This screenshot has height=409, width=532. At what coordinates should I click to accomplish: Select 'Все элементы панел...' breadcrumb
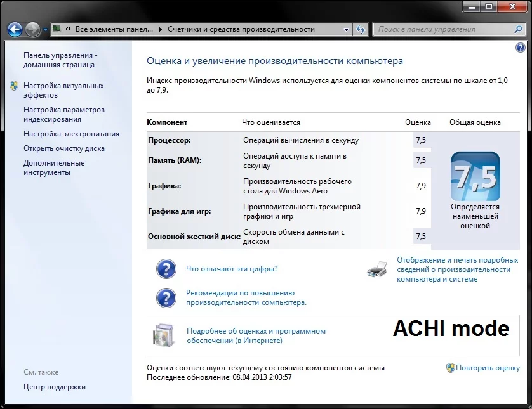pos(114,29)
